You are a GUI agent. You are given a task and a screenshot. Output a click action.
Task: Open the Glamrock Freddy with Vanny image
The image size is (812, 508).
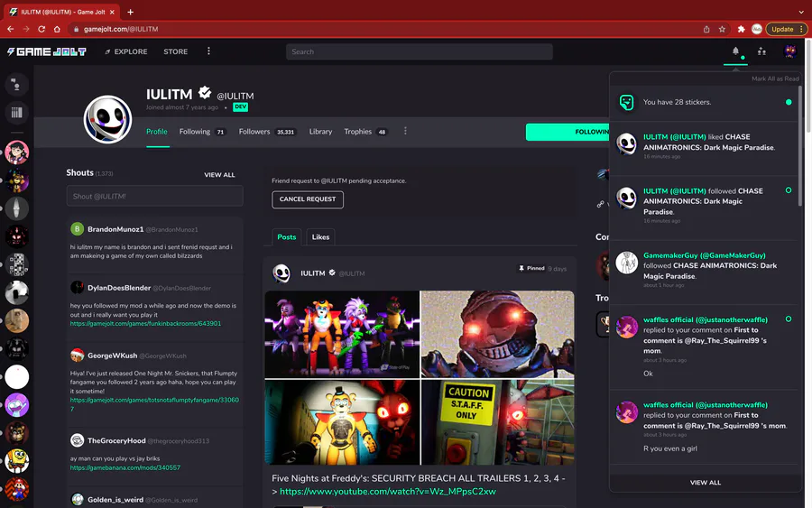(342, 422)
